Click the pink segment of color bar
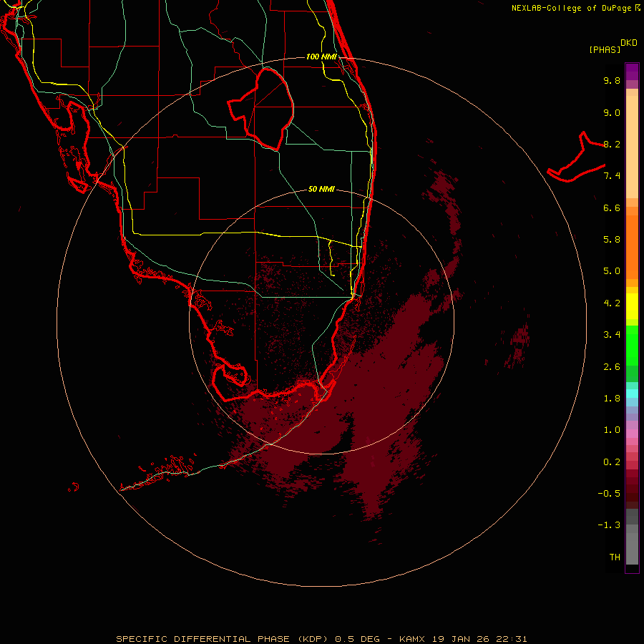This screenshot has height=644, width=644. [632, 434]
